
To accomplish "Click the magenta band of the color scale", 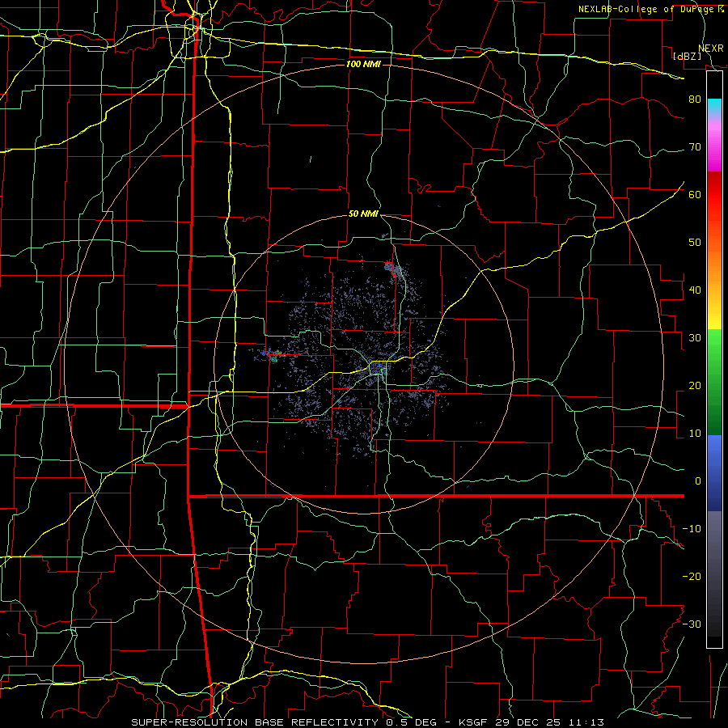I will [714, 149].
